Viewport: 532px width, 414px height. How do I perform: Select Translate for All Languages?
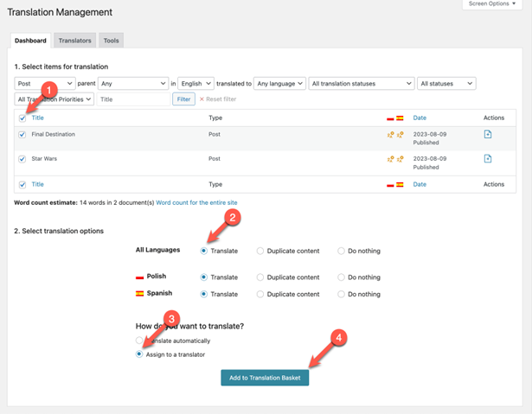pos(203,251)
